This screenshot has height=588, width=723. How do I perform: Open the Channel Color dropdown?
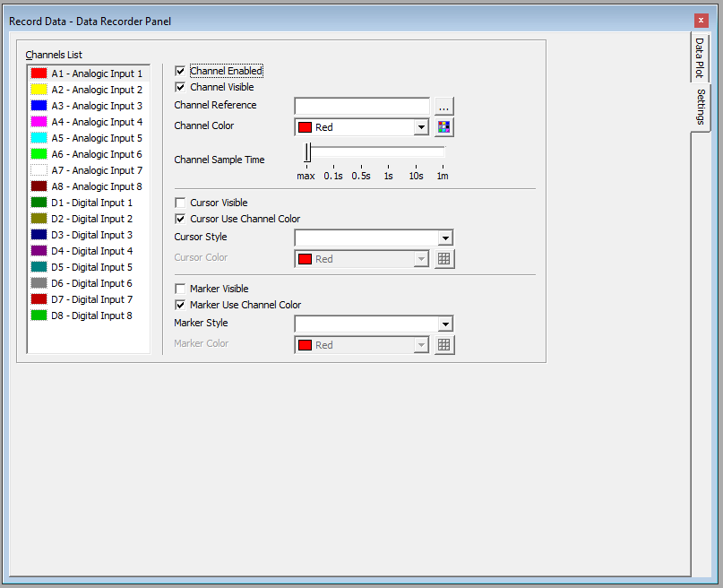[421, 127]
